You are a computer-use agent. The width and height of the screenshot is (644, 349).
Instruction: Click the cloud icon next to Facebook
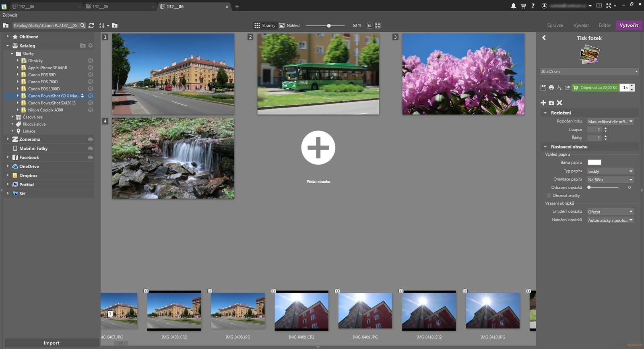click(91, 157)
